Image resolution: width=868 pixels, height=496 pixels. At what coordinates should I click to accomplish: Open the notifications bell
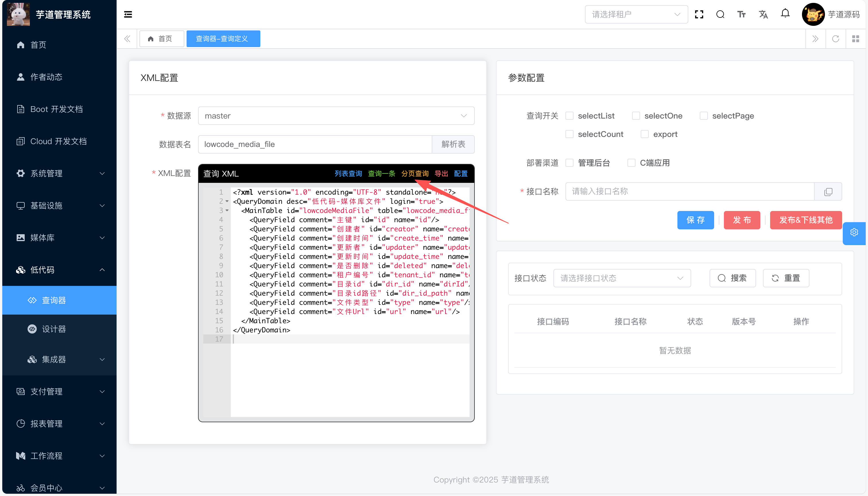click(x=785, y=13)
